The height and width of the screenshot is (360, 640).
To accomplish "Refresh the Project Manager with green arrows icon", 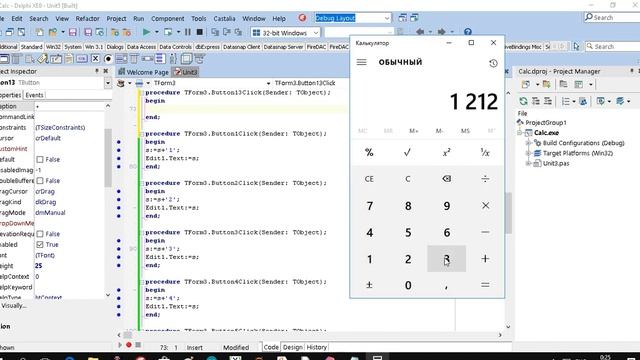I will point(523,101).
